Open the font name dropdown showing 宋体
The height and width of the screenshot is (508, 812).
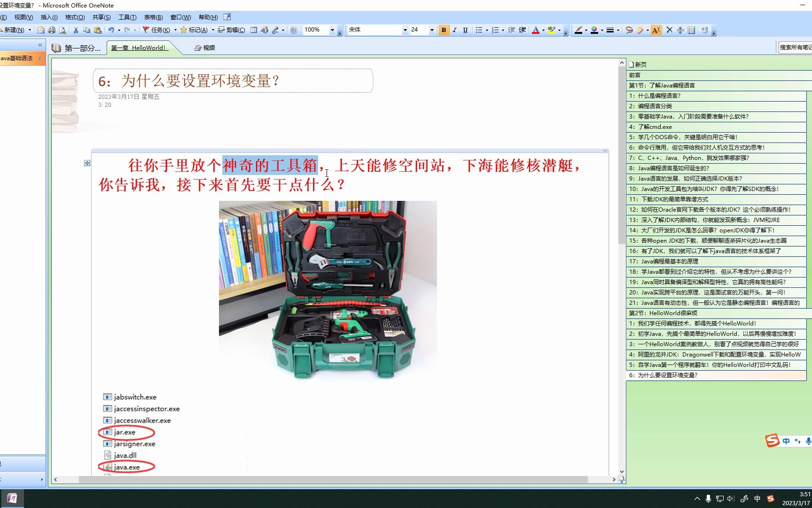coord(405,30)
